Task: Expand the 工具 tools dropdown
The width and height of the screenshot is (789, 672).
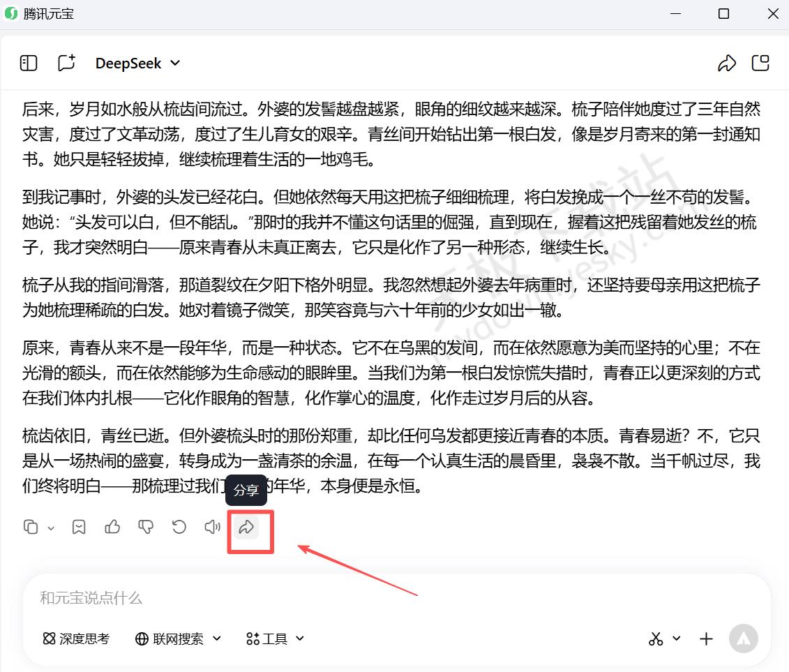Action: point(276,639)
